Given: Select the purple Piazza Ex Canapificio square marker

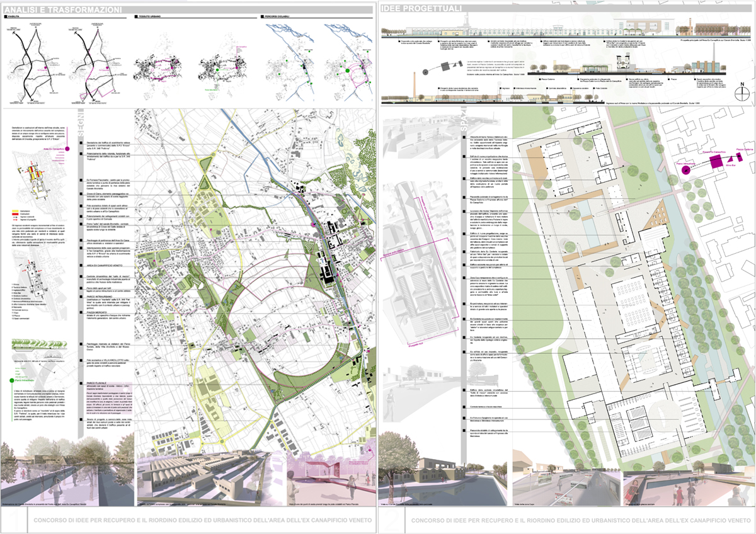Looking at the screenshot, I should 718,161.
